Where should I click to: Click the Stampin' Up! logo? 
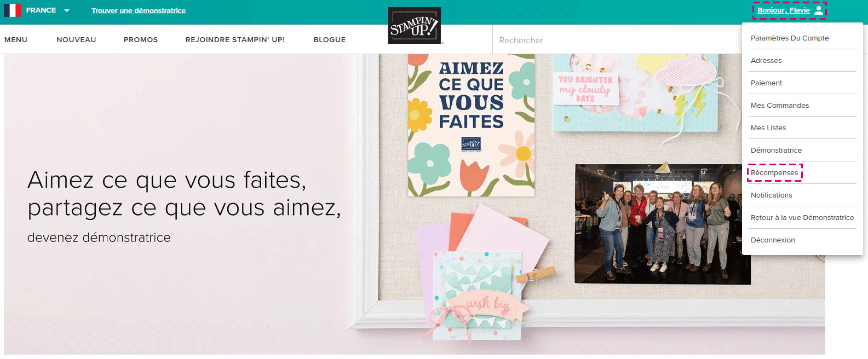(414, 26)
